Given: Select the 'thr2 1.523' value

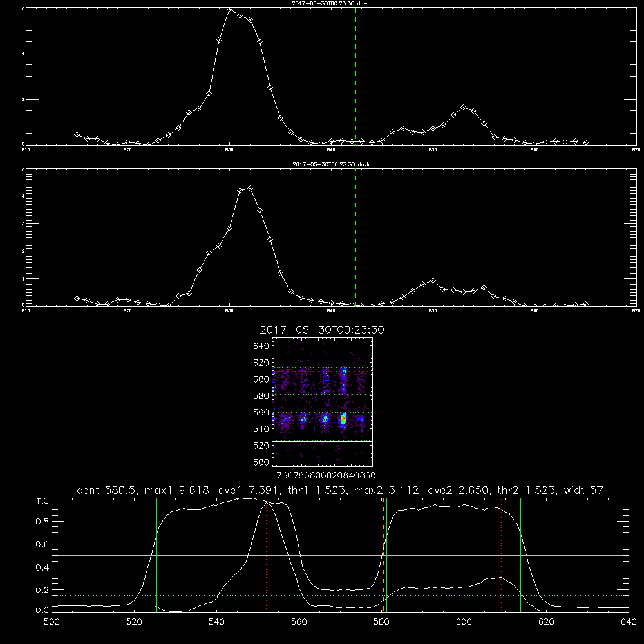Looking at the screenshot, I should tap(527, 490).
